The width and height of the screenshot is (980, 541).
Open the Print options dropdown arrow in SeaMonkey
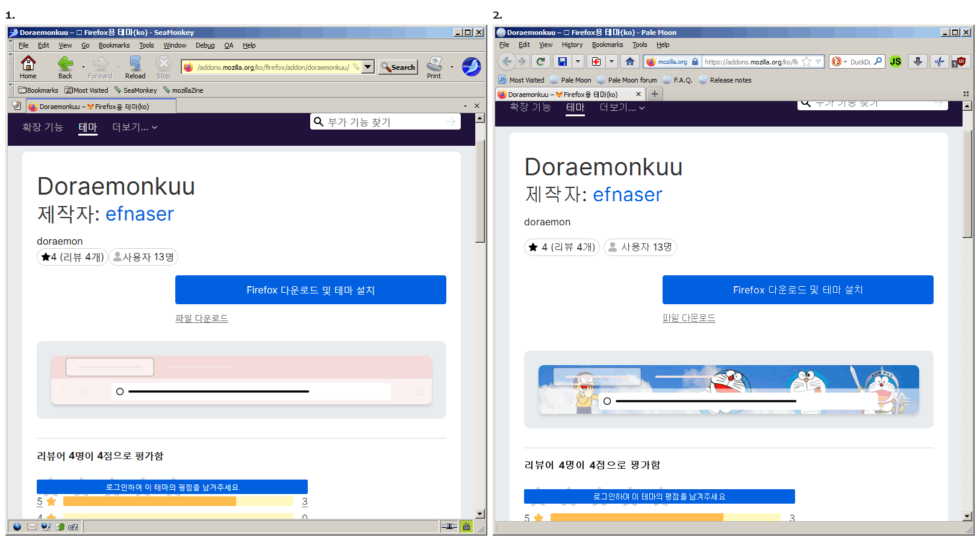(x=452, y=67)
